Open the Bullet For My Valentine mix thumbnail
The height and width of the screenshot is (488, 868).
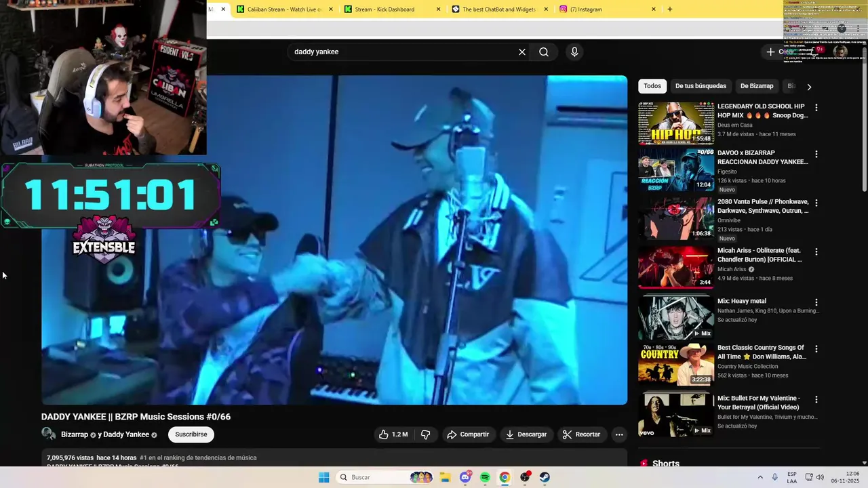(x=676, y=415)
